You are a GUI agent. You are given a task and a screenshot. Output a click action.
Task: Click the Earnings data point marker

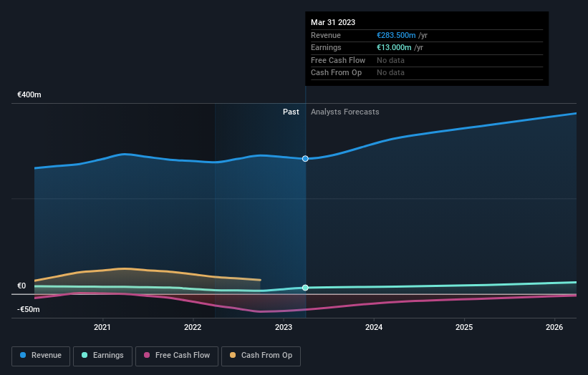click(305, 288)
